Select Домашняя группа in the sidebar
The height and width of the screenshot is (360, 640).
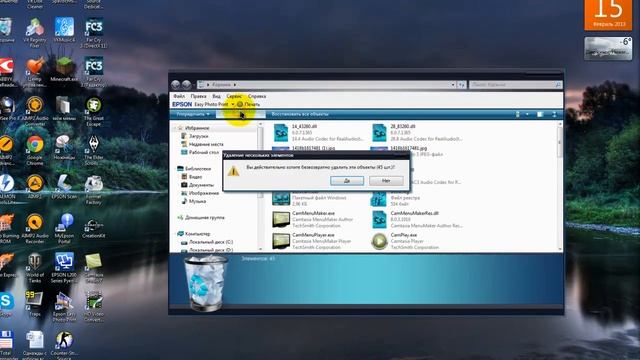click(204, 218)
